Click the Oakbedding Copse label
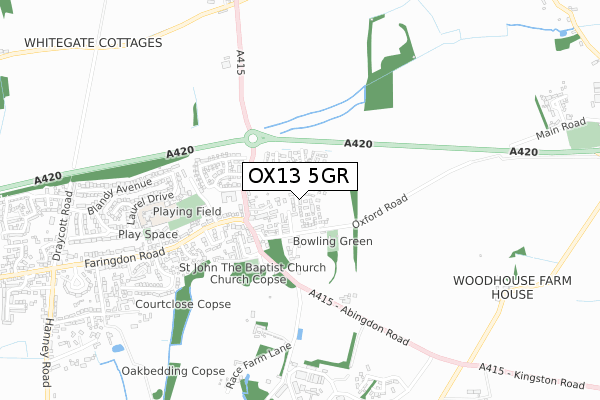600x400 pixels. coord(173,371)
